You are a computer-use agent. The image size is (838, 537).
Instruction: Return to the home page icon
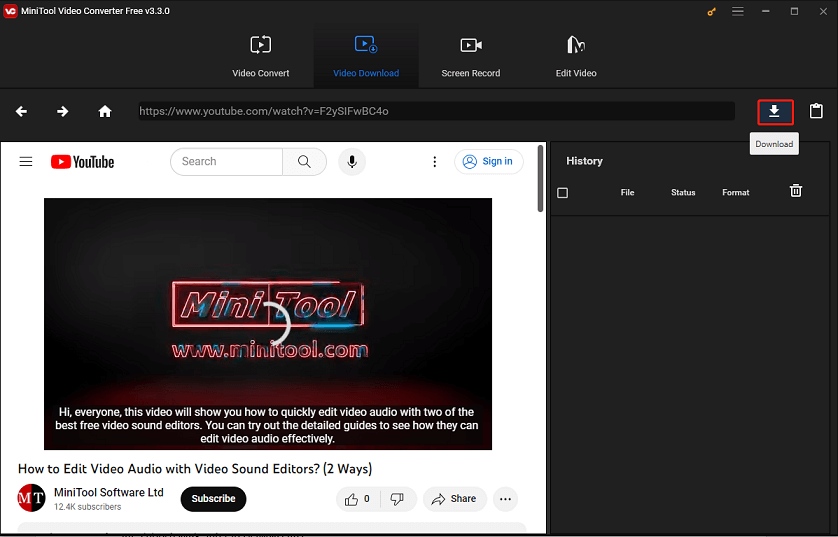[x=105, y=111]
